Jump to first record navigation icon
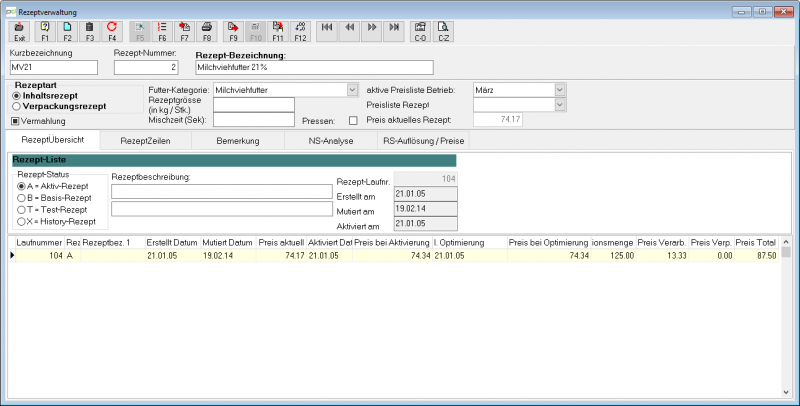Viewport: 800px width, 406px height. (x=327, y=32)
